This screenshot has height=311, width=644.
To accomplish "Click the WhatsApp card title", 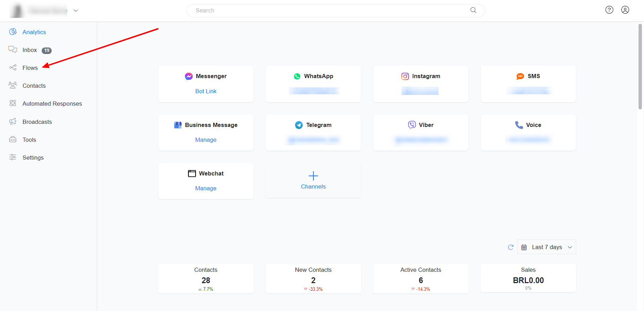I will [x=319, y=76].
